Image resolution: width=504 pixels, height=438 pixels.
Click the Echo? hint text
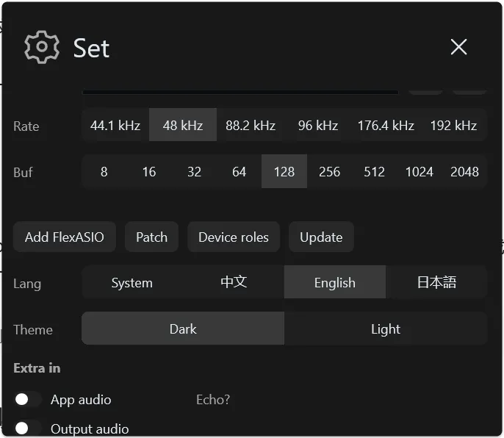(213, 399)
